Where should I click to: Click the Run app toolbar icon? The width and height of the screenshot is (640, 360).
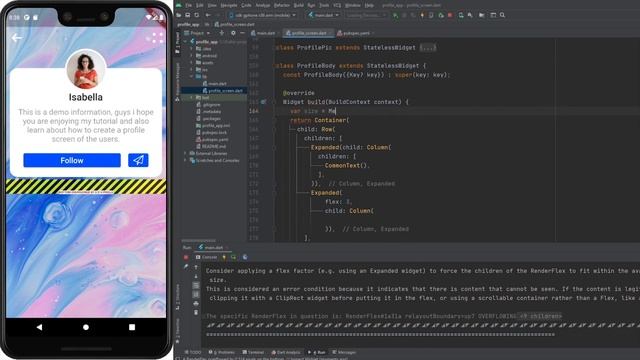pyautogui.click(x=395, y=15)
